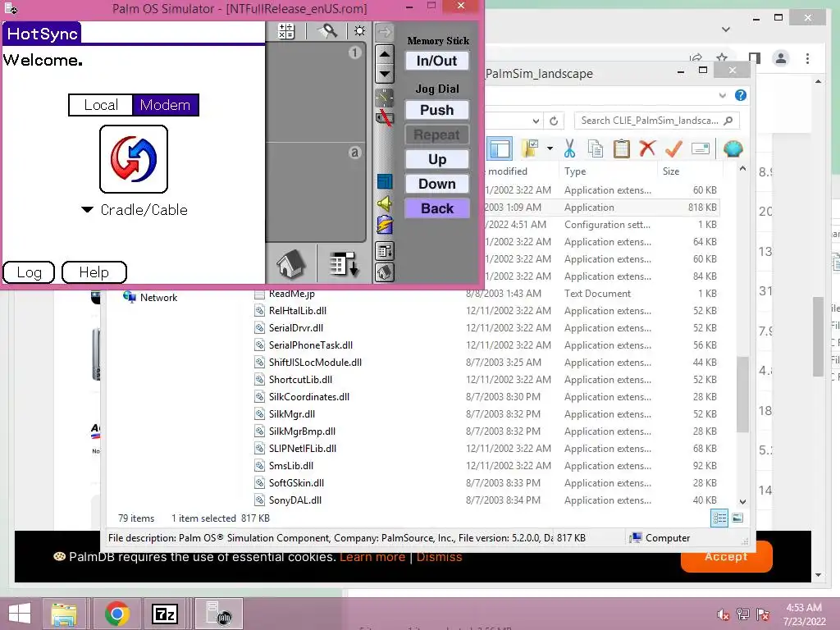The height and width of the screenshot is (630, 840).
Task: Click the blue shell icon in Explorer toolbar
Action: [x=733, y=148]
